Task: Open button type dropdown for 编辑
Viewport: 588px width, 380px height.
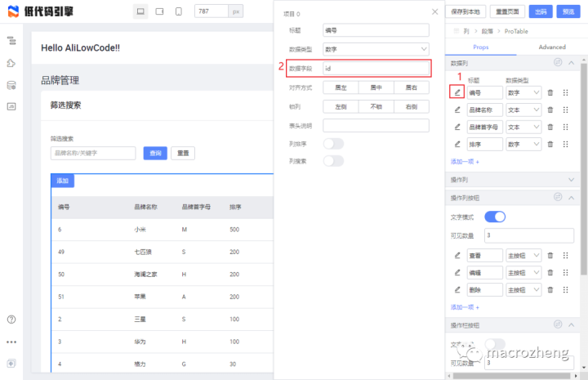Action: point(523,273)
